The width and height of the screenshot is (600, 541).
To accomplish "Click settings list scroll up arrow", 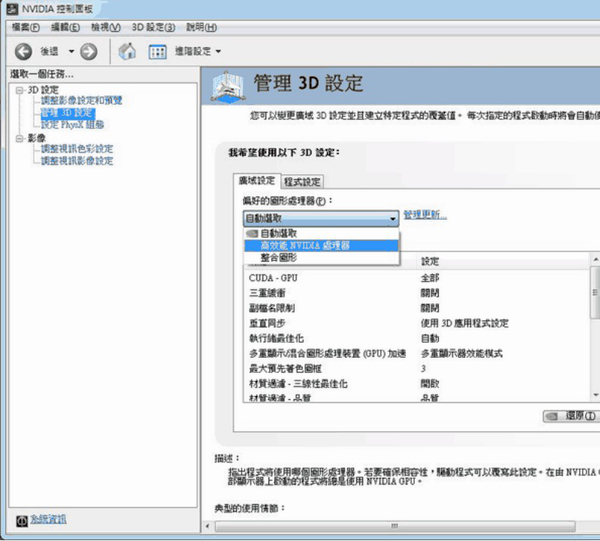I will (x=595, y=259).
